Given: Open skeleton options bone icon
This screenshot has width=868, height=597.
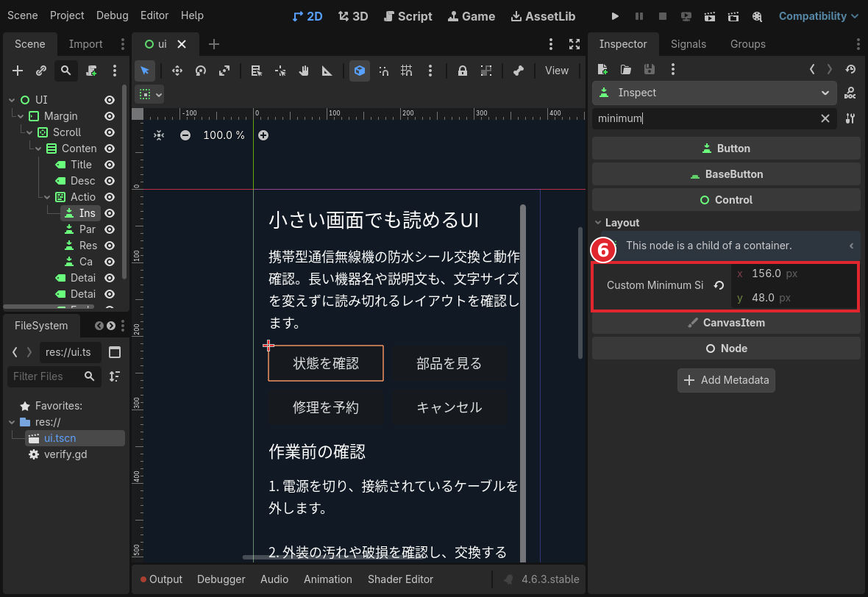Looking at the screenshot, I should [x=518, y=71].
